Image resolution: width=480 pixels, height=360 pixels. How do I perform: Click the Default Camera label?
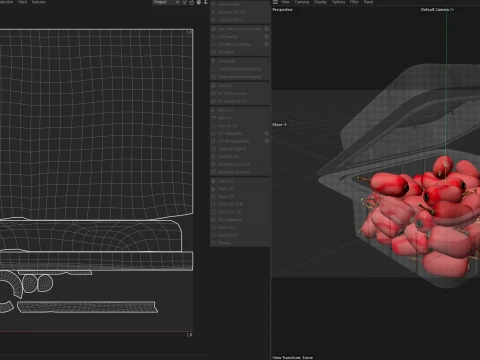coord(435,10)
